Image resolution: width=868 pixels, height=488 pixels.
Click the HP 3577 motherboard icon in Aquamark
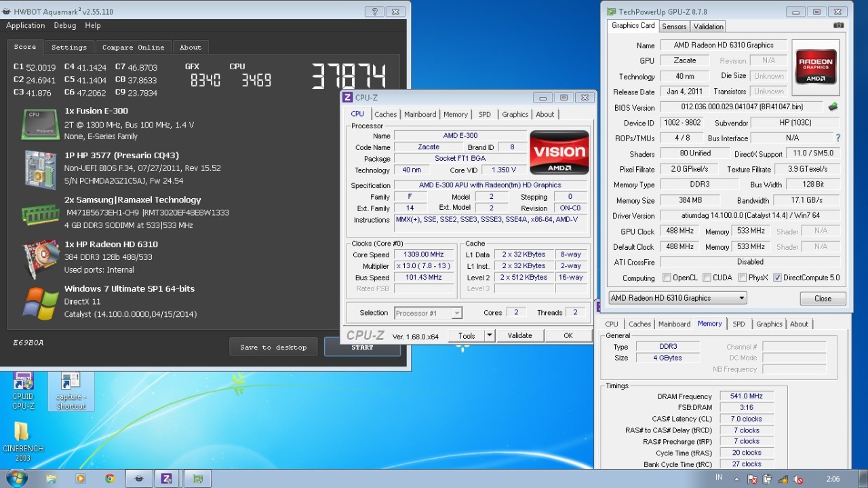(40, 169)
